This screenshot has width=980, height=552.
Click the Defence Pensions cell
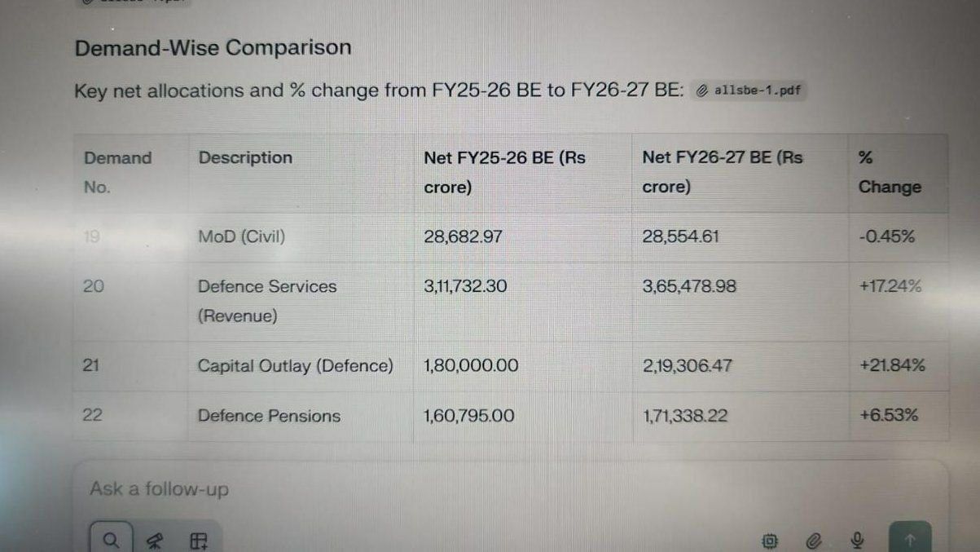pyautogui.click(x=269, y=416)
